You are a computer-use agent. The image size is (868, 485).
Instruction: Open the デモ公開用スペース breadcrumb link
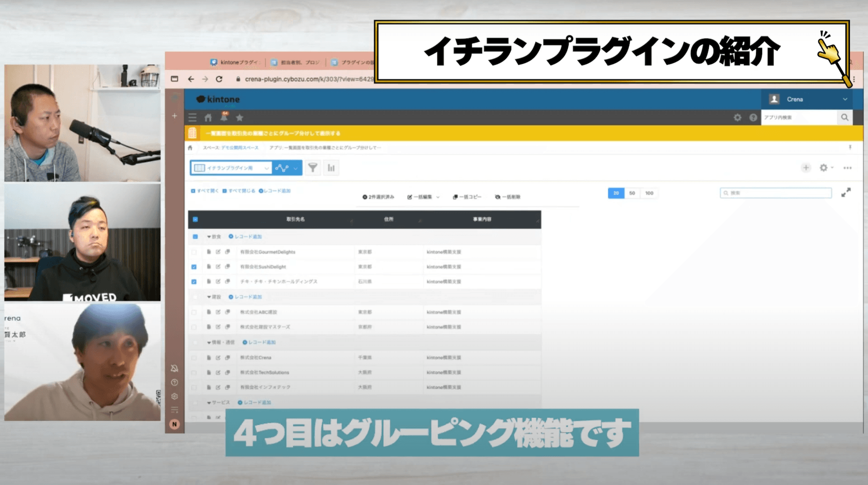(x=240, y=148)
